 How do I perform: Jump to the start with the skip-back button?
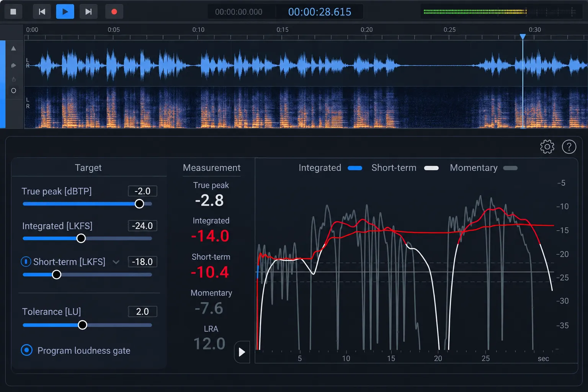tap(42, 11)
